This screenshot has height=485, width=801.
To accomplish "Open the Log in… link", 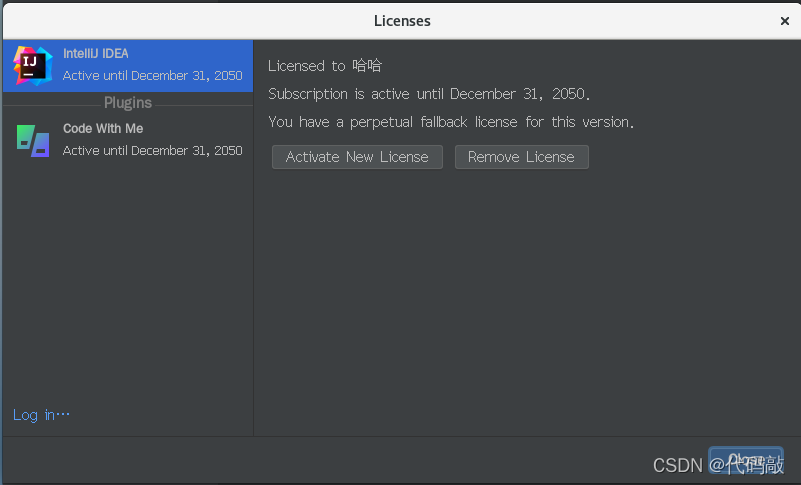I will pyautogui.click(x=41, y=415).
